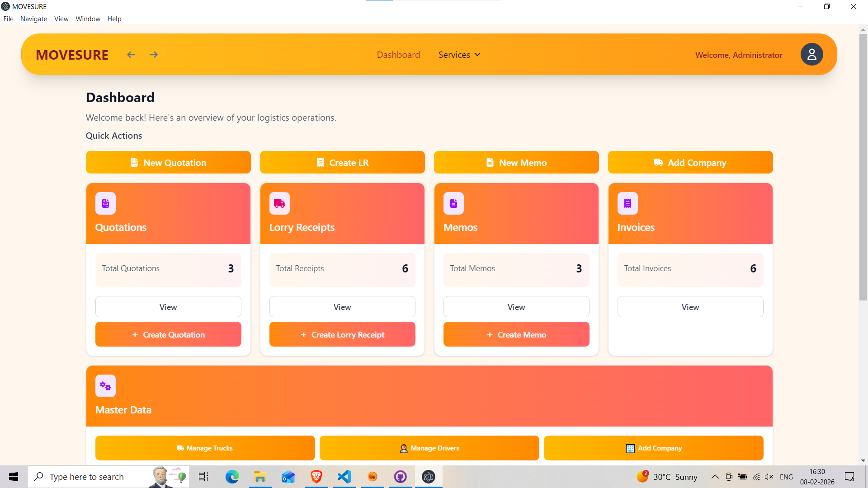Click Create Lorry Receipt
This screenshot has width=868, height=488.
(342, 334)
